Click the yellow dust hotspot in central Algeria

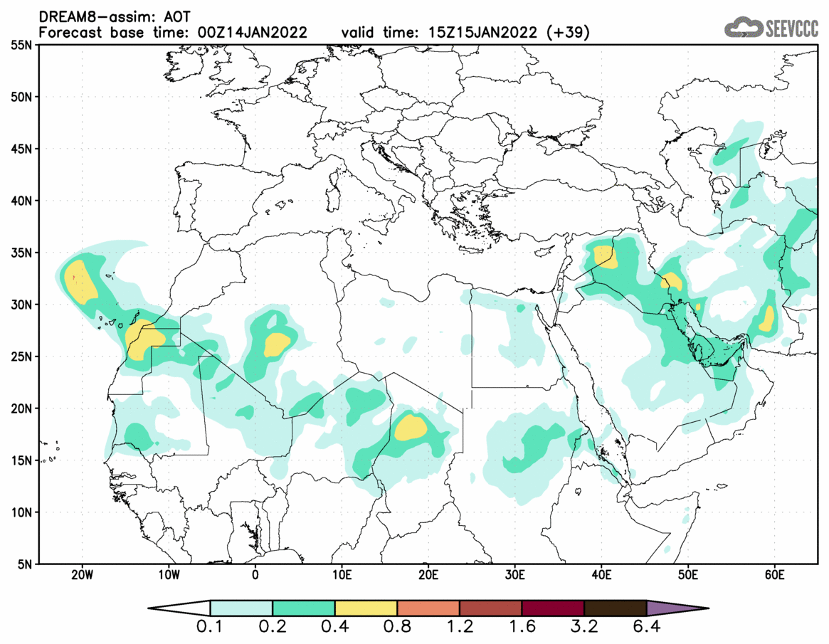tap(277, 344)
